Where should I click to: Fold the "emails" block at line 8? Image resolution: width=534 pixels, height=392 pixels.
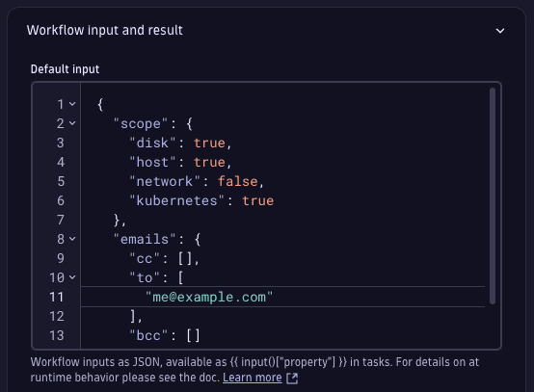tap(72, 239)
